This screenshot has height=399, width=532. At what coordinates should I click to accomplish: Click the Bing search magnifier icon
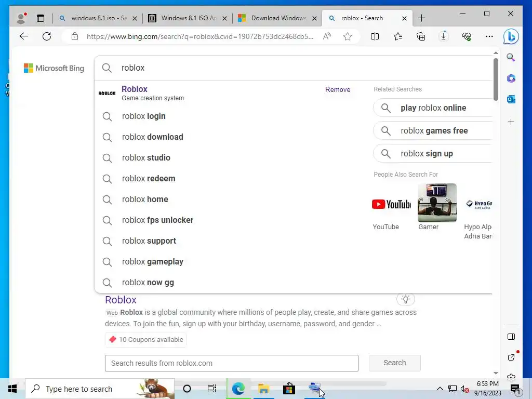pyautogui.click(x=107, y=68)
